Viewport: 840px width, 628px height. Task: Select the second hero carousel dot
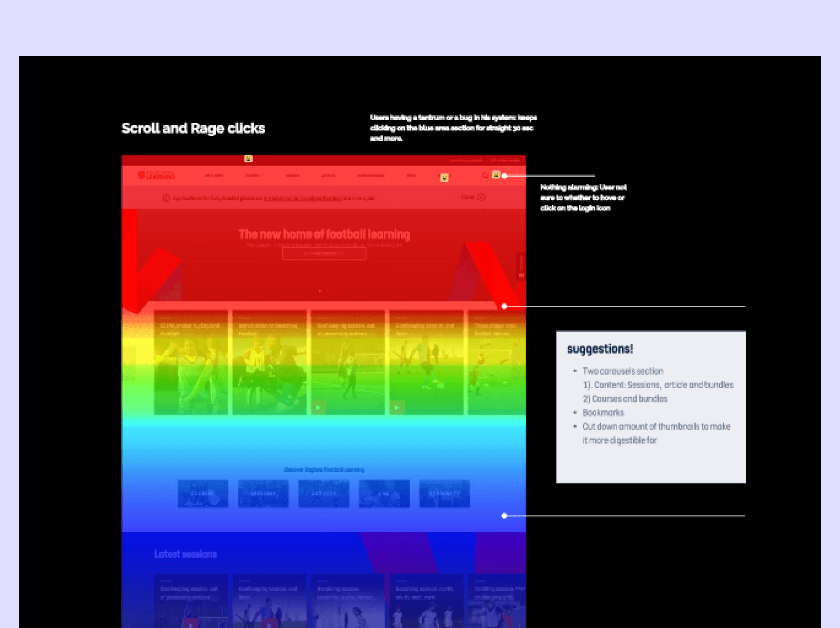327,291
